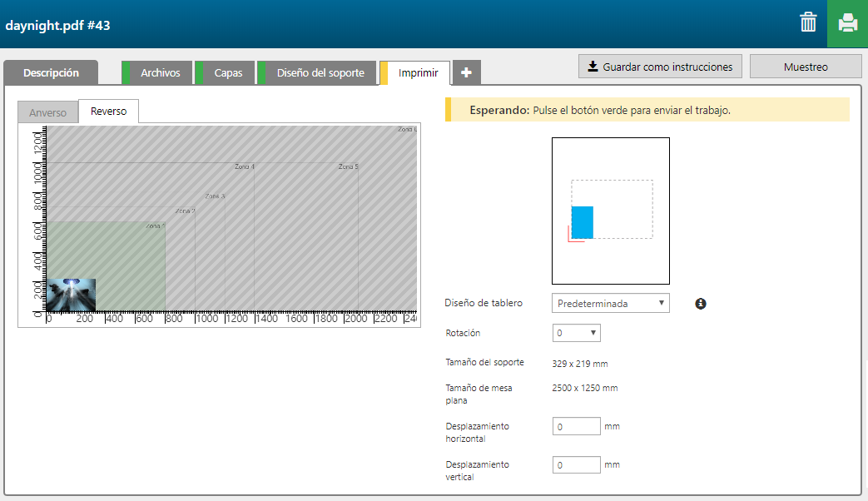Image resolution: width=868 pixels, height=501 pixels.
Task: Open the Rotación dropdown
Action: [576, 333]
